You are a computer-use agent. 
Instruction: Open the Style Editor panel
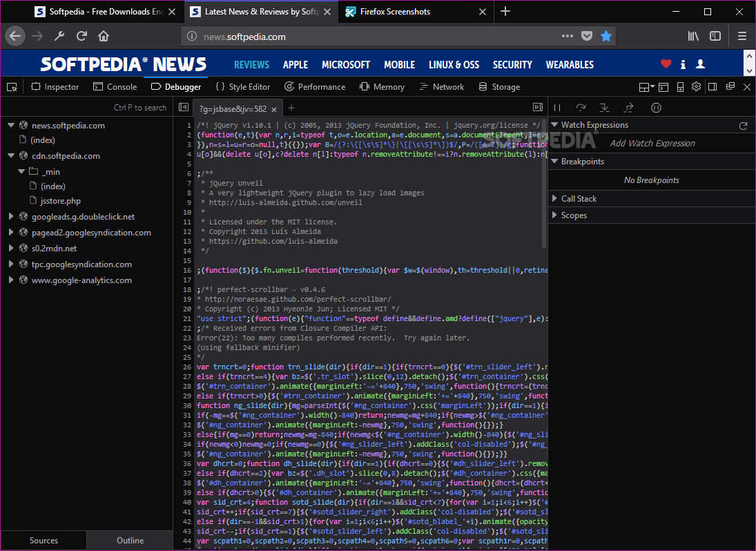coord(242,87)
